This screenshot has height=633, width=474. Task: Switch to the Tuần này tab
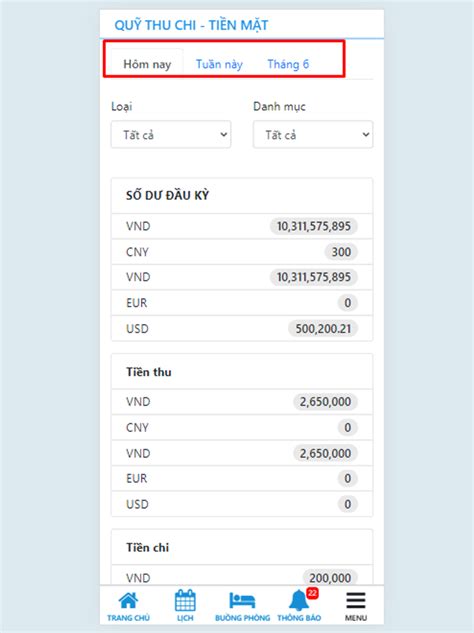219,64
